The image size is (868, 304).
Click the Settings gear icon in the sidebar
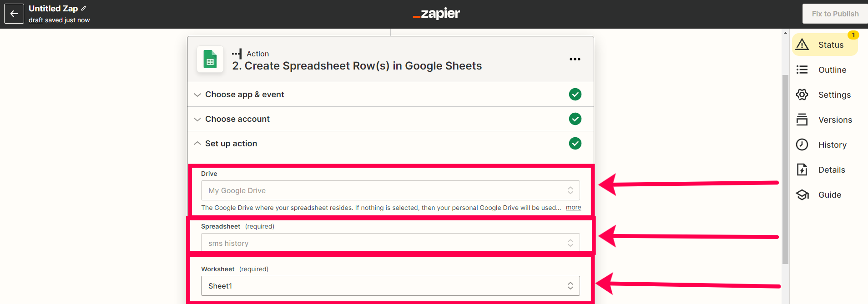pos(802,95)
